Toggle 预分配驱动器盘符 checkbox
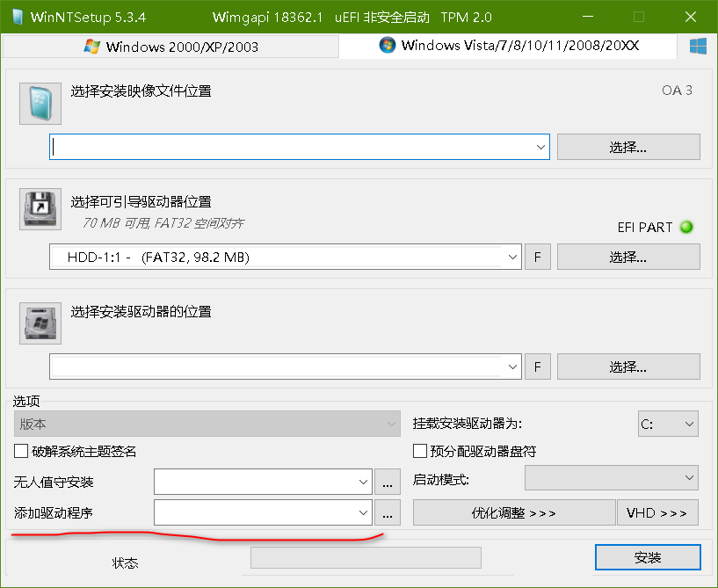 tap(420, 451)
